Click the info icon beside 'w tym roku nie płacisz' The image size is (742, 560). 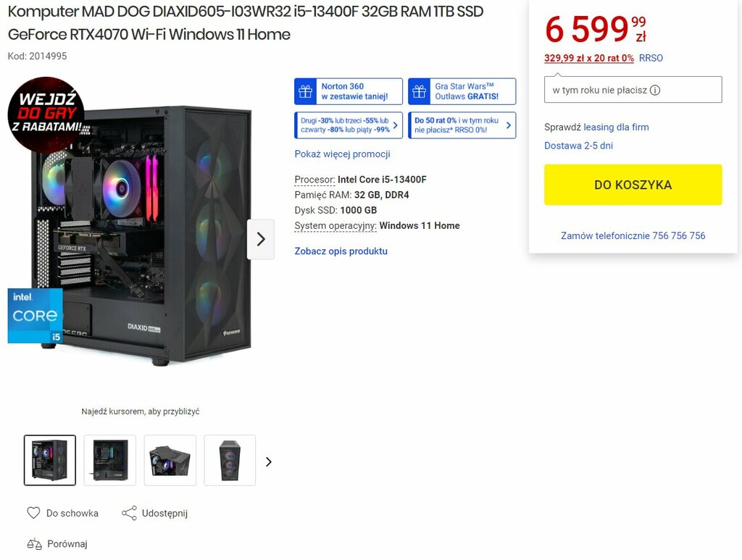(655, 91)
